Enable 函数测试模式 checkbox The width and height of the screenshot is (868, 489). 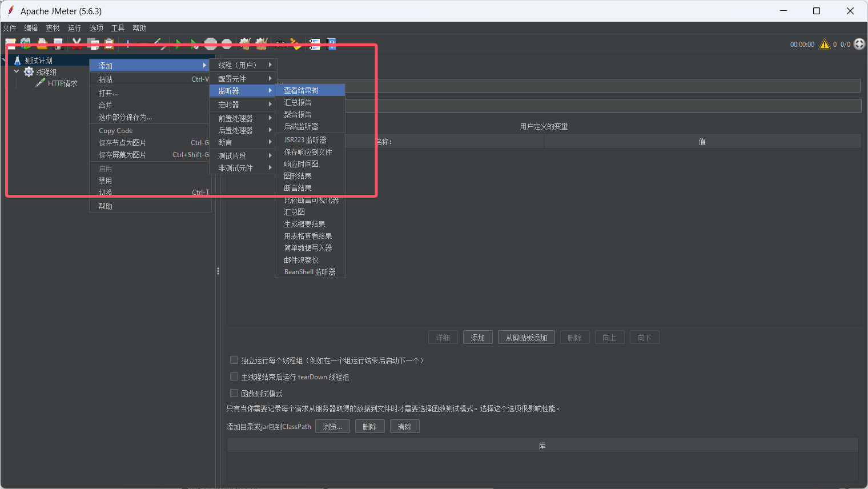point(234,393)
